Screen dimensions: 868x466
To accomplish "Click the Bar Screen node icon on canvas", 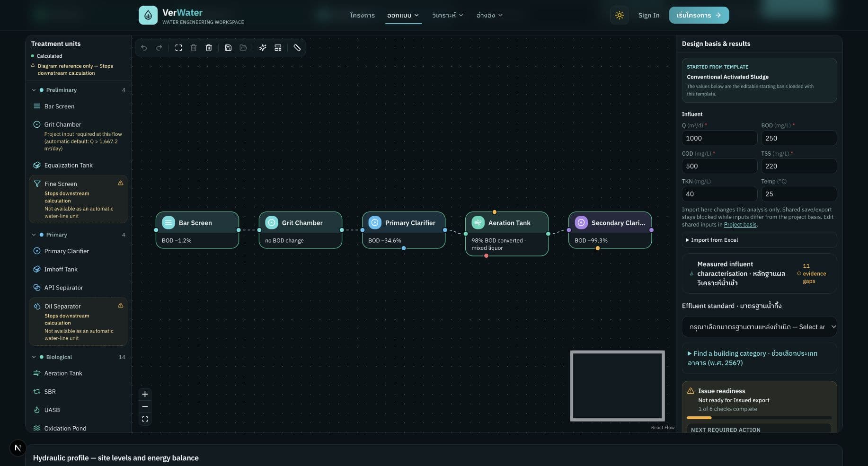I will coord(168,222).
